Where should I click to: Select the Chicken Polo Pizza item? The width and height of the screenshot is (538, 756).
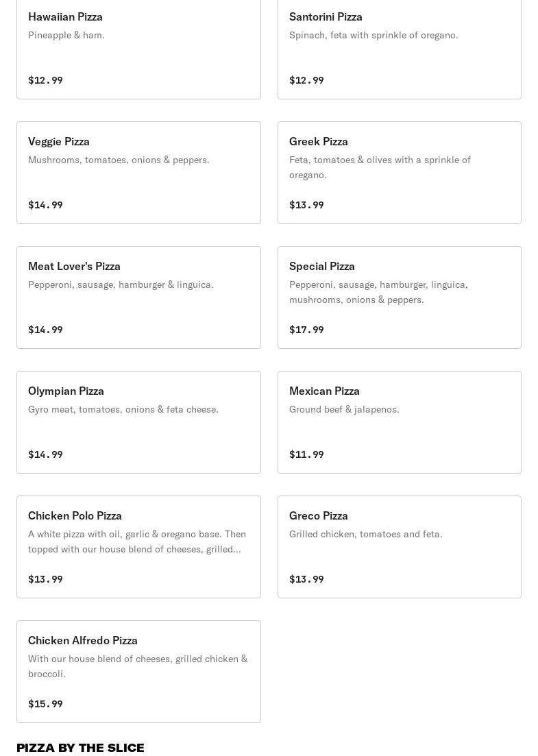(139, 547)
